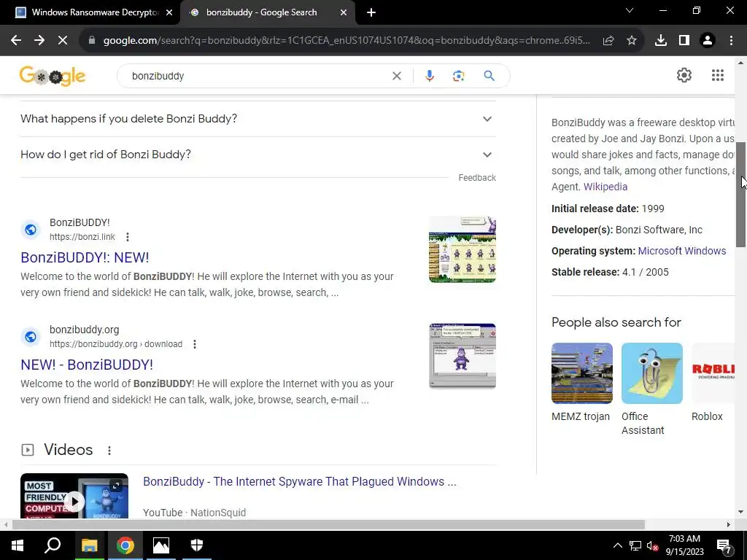
Task: Search by image with Google Lens
Action: coord(458,76)
